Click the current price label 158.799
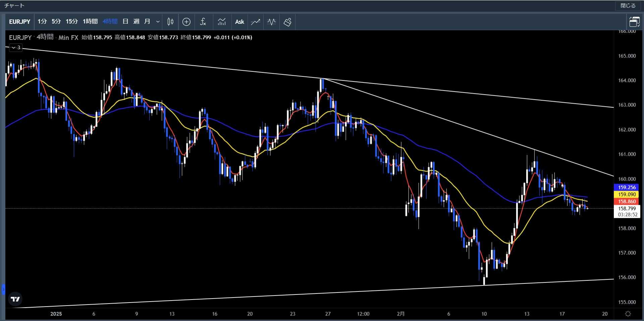 point(627,208)
